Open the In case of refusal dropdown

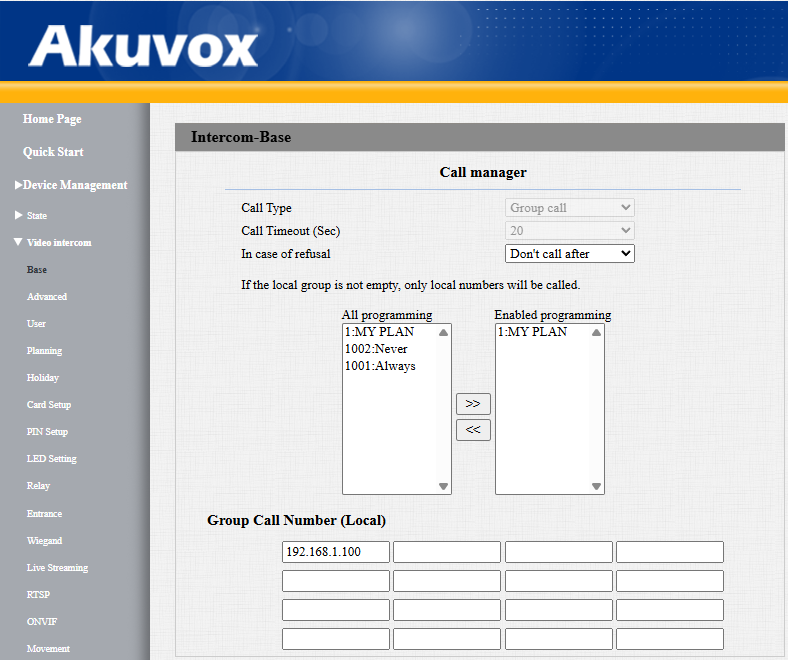point(569,254)
